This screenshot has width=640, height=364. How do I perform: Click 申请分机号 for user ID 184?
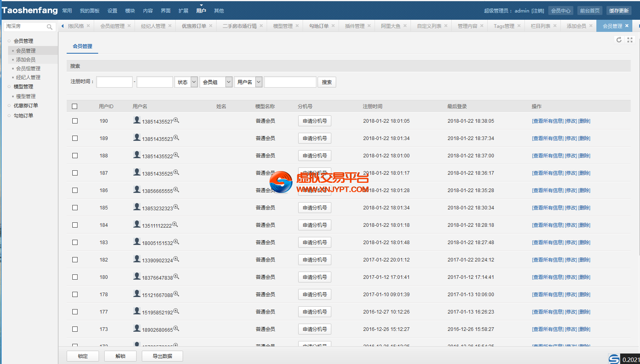tap(315, 225)
